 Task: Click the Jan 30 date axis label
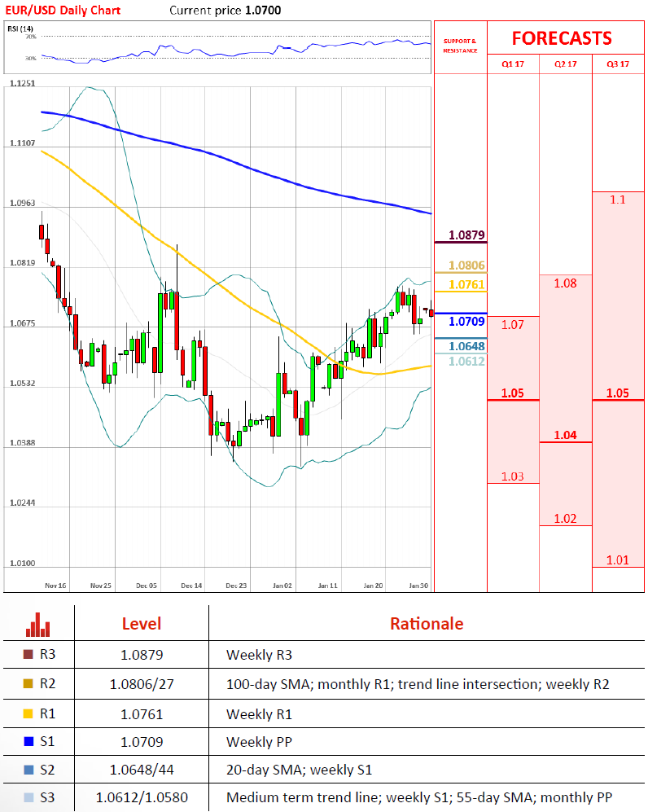418,586
